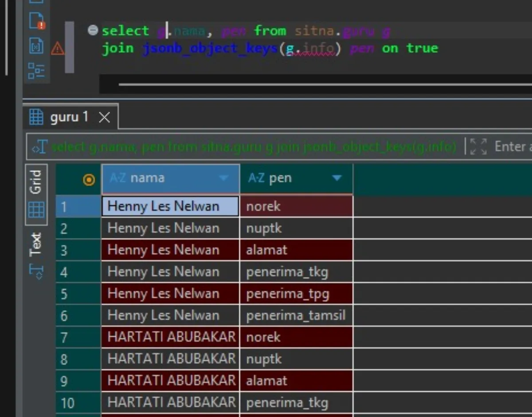Select row number 4 header

[78, 271]
